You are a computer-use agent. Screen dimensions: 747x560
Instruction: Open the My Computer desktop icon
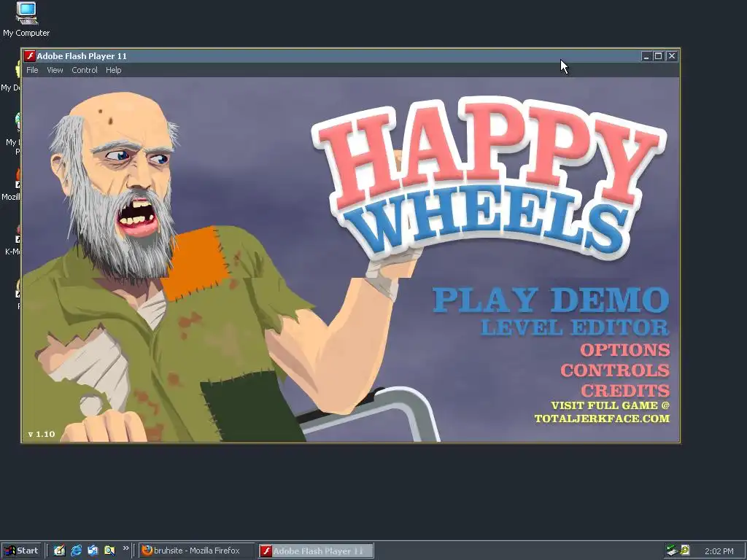(x=26, y=19)
